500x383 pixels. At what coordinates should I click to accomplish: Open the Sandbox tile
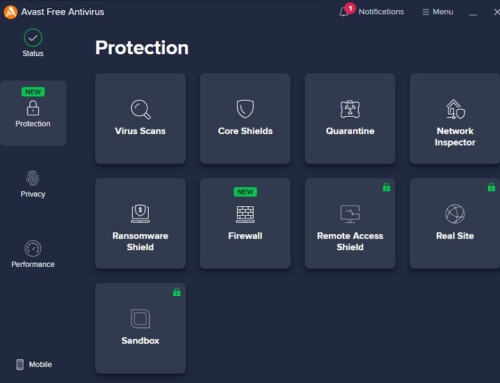pos(140,328)
